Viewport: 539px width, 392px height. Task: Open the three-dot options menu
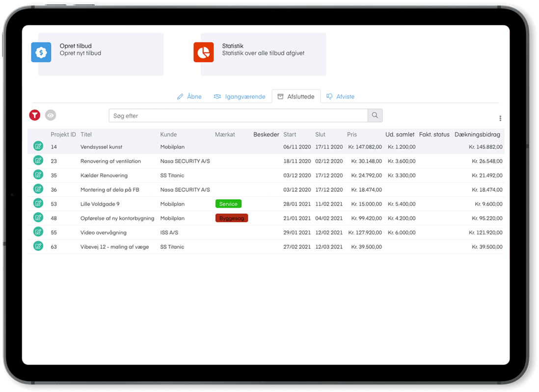(500, 118)
